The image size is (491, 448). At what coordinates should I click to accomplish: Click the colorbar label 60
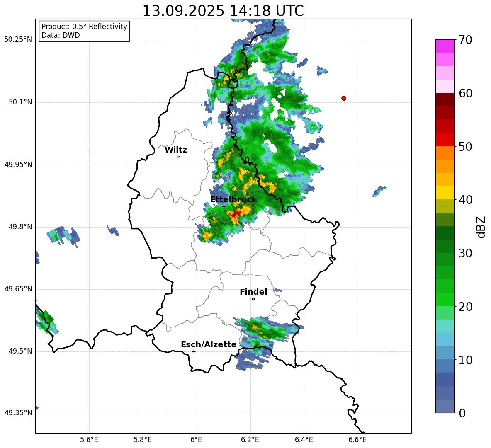click(465, 93)
